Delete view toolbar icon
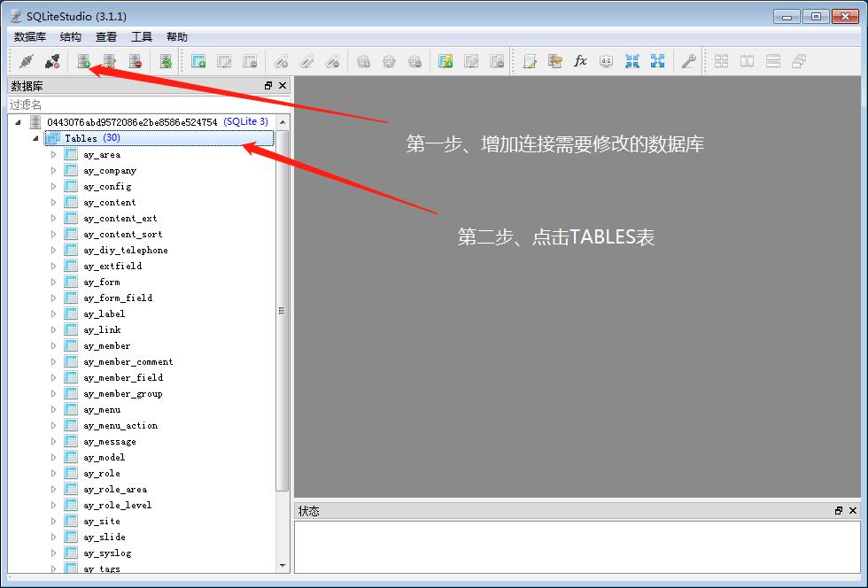The image size is (868, 588). 497,61
